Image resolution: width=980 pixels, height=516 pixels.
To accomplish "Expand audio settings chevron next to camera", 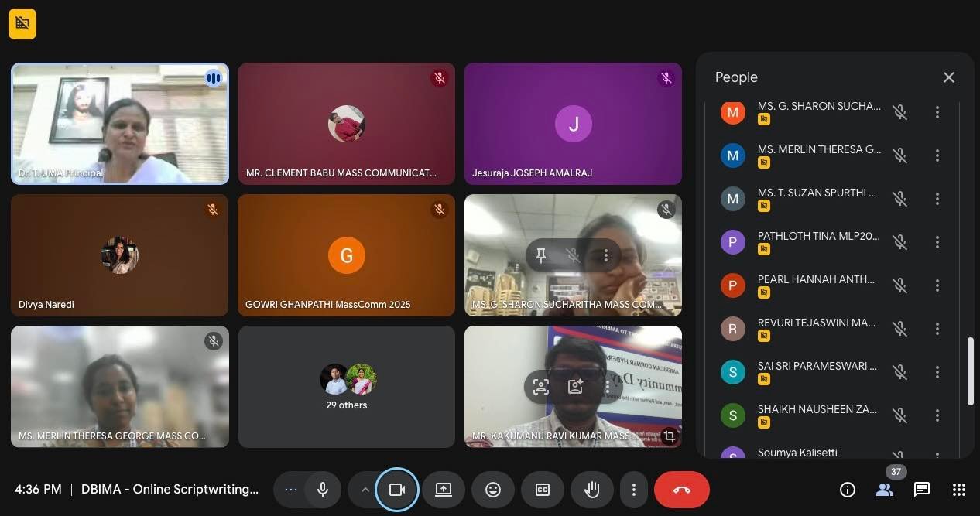I will [x=365, y=490].
